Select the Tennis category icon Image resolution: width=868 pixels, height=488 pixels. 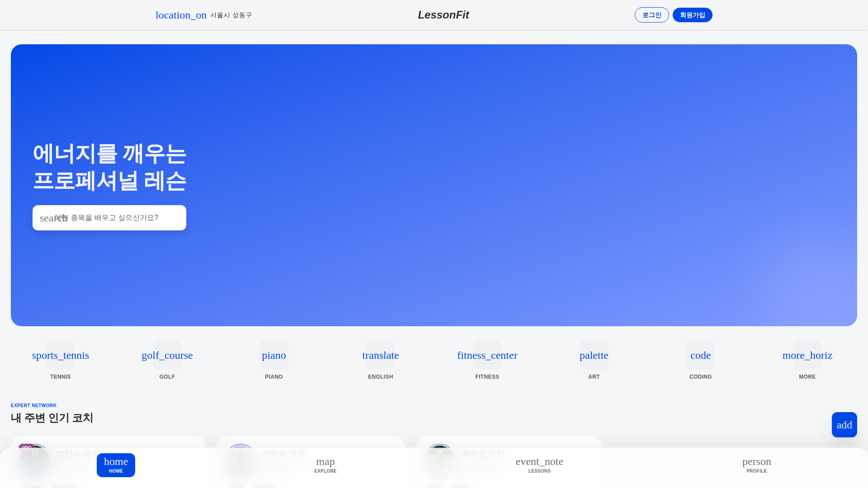tap(61, 355)
